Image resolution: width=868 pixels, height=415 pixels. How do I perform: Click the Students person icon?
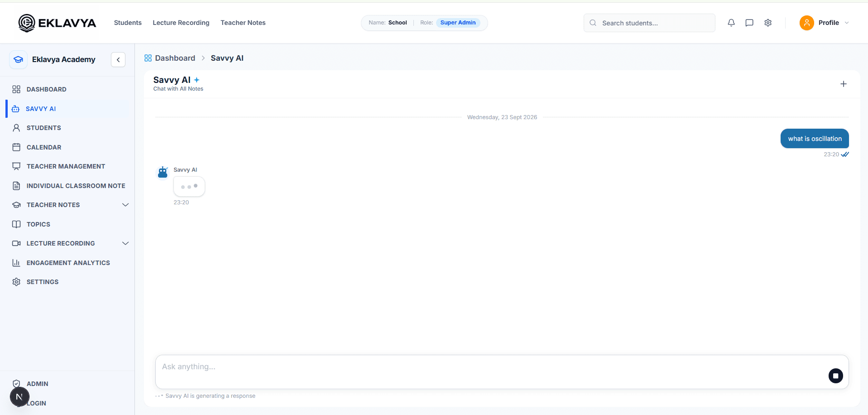coord(16,128)
